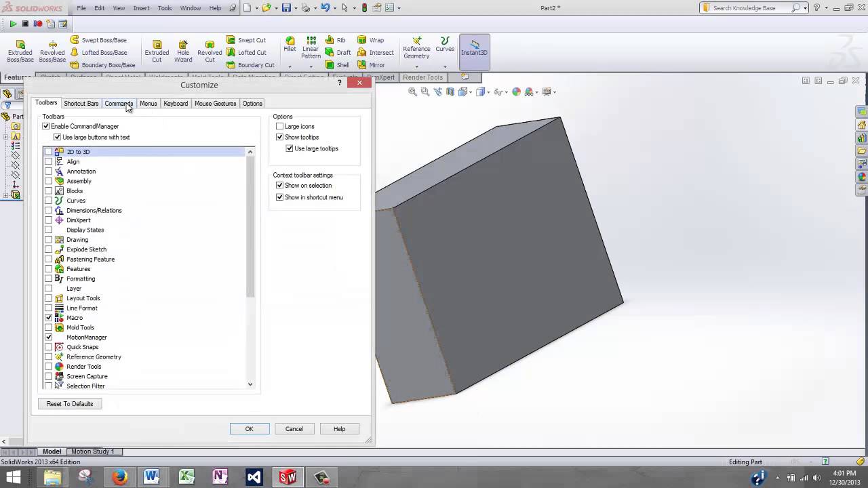Choose Swept Boss/Base
Viewport: 868px width, 488px height.
click(x=98, y=40)
